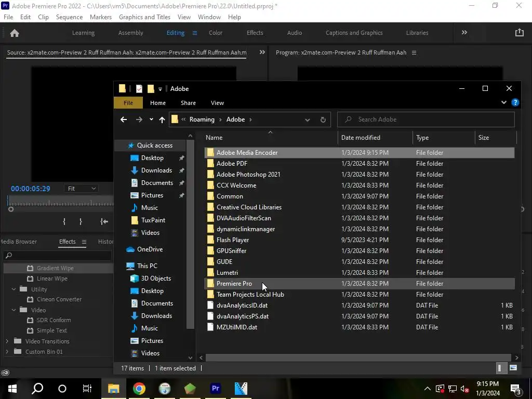Viewport: 532px width, 399px height.
Task: Refresh the Adobe folder view
Action: tap(323, 119)
